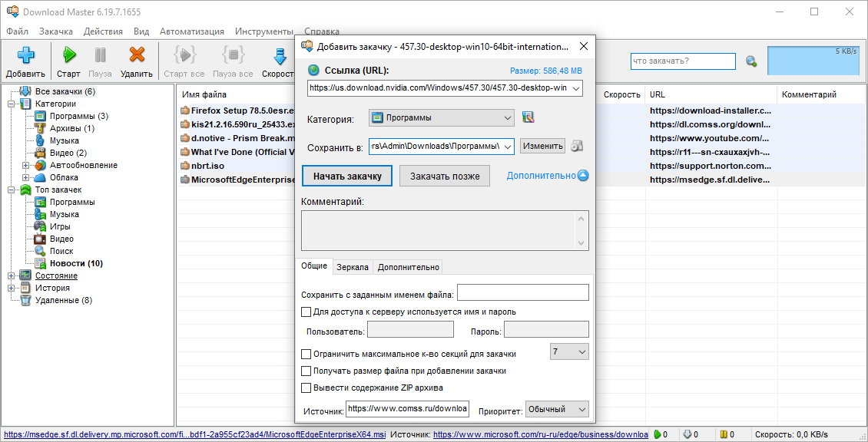This screenshot has height=442, width=868.
Task: Click the save with filename input field
Action: coord(522,292)
